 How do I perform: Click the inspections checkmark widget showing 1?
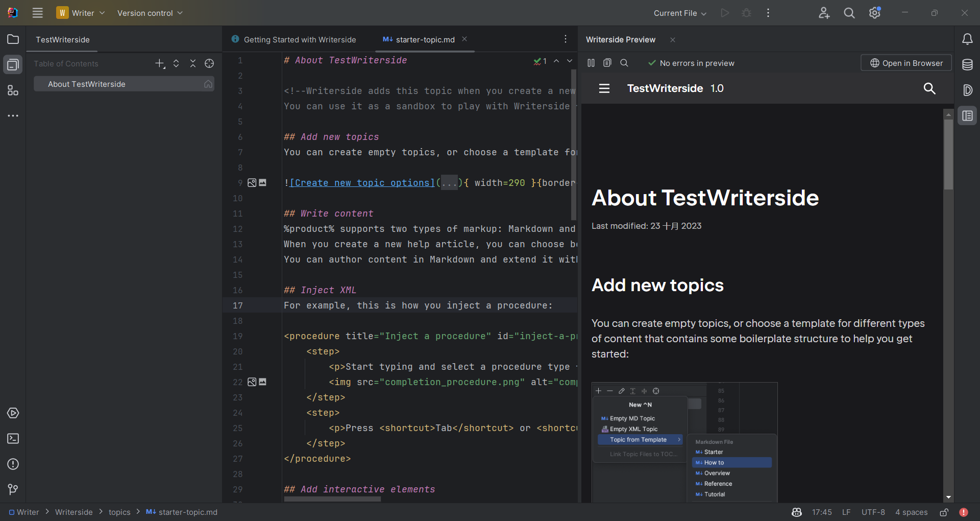[x=540, y=61]
